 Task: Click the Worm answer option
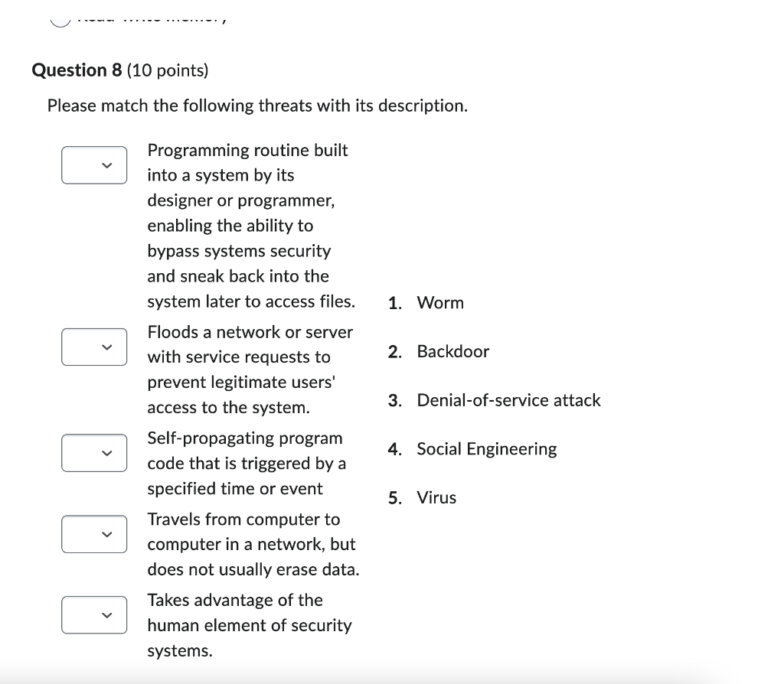point(440,302)
